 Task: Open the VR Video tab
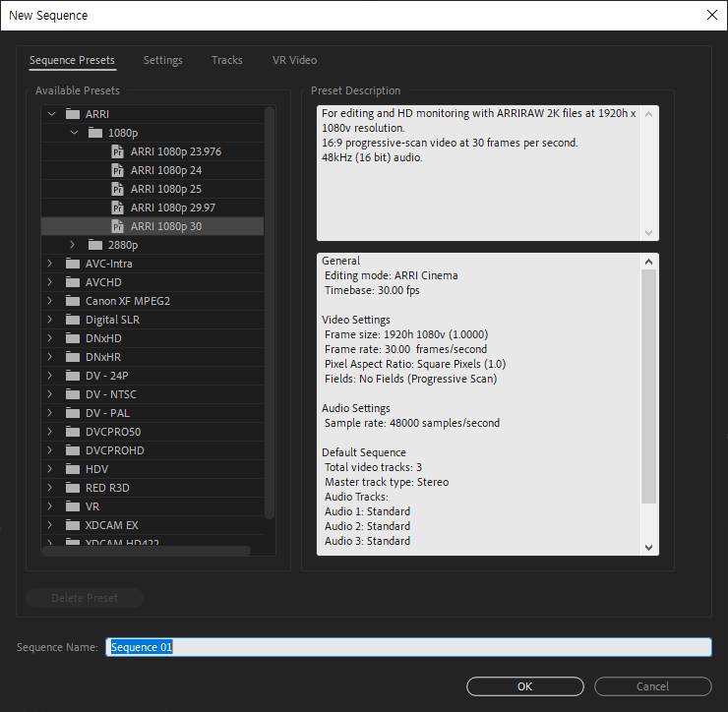click(294, 60)
